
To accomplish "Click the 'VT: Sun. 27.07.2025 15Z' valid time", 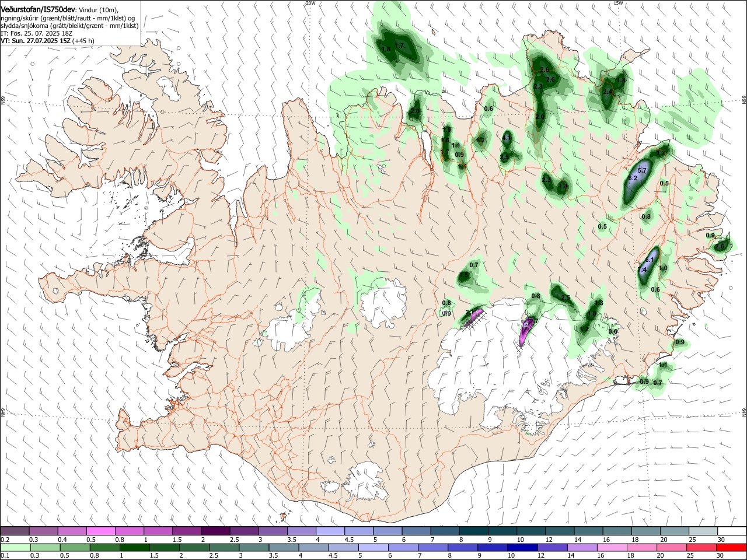I will 36,41.
